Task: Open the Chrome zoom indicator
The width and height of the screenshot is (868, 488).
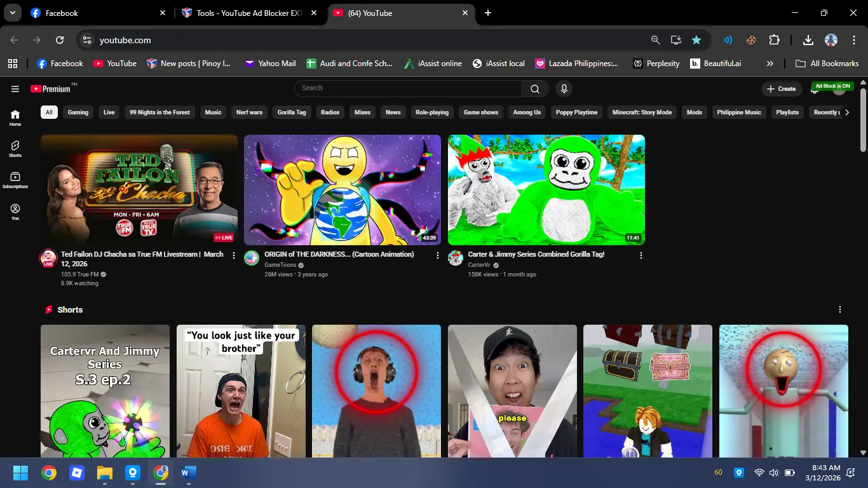Action: pyautogui.click(x=655, y=40)
